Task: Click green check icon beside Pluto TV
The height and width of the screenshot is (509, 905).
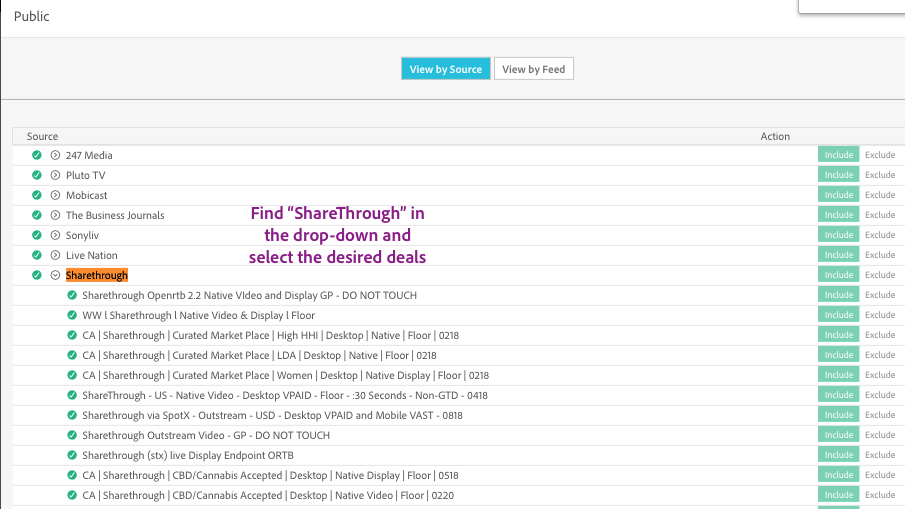Action: click(37, 175)
